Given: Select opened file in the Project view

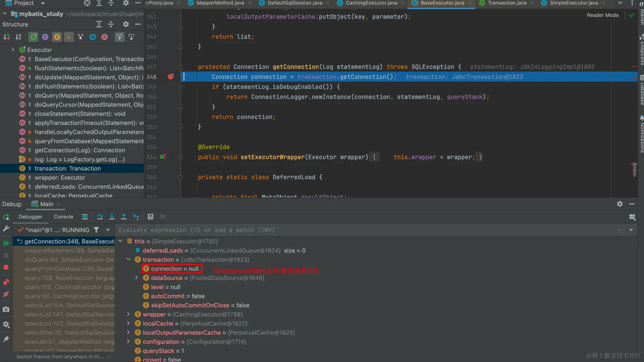Looking at the screenshot, I should 87,3.
